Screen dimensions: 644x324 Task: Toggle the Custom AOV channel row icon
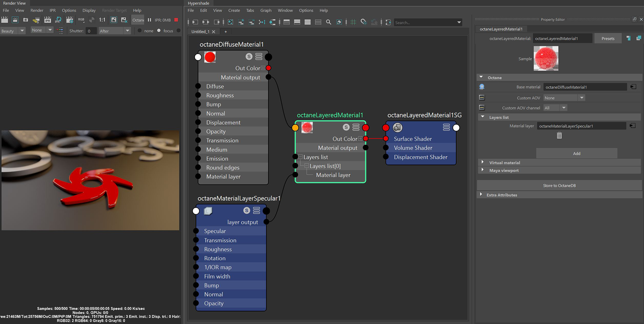click(482, 108)
